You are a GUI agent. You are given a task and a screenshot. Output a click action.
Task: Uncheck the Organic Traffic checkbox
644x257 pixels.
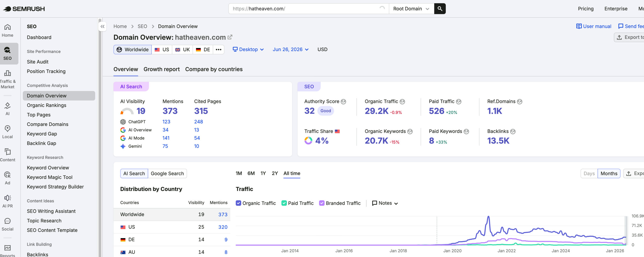[x=238, y=203]
